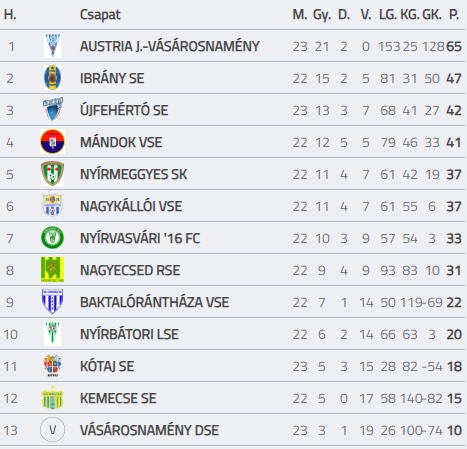Click the Austria J.-Vásárosnamény team crest

[x=52, y=46]
